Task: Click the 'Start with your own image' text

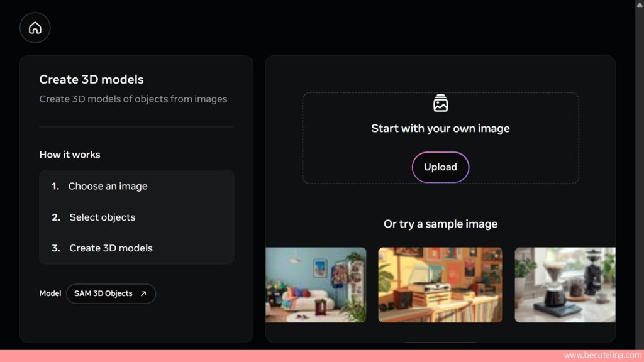Action: point(440,128)
